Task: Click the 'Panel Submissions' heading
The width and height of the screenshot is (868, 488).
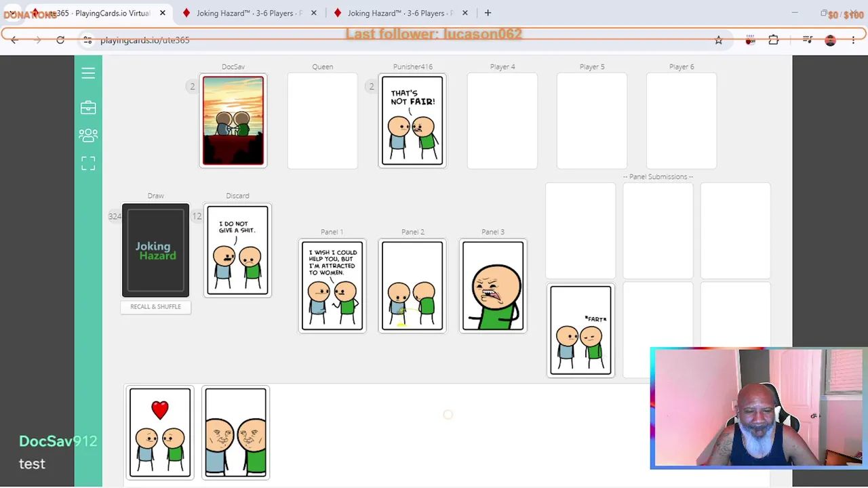Action: (658, 177)
